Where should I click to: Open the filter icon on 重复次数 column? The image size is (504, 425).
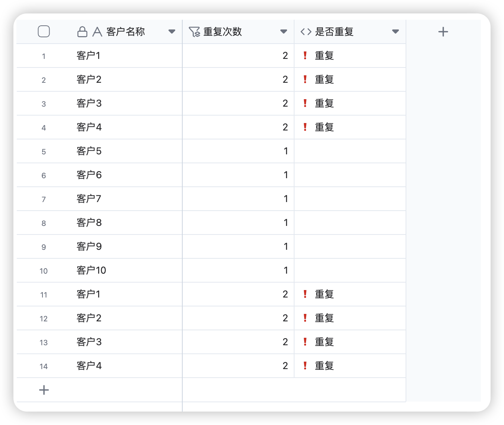[x=194, y=31]
